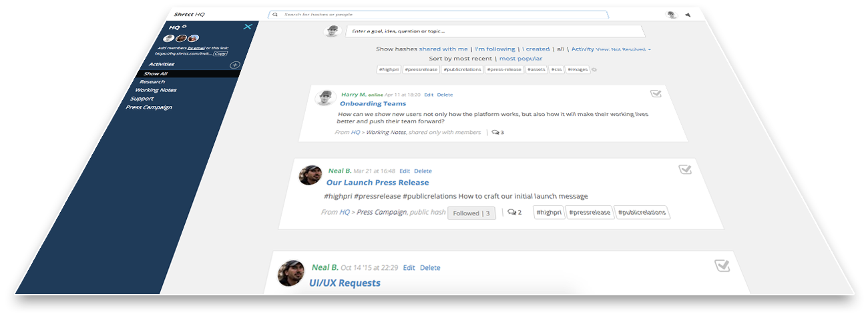Click the #pressrelease tag in top filter row
The width and height of the screenshot is (868, 318).
421,69
